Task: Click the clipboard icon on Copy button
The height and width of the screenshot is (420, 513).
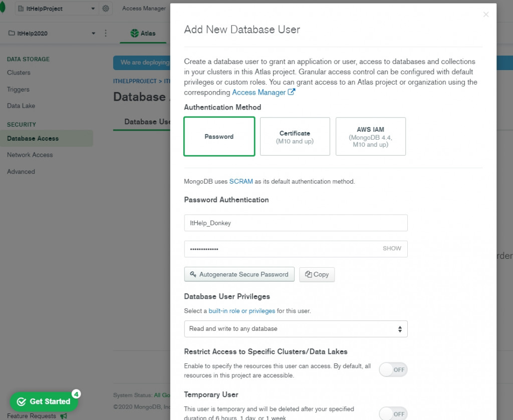Action: pos(308,274)
